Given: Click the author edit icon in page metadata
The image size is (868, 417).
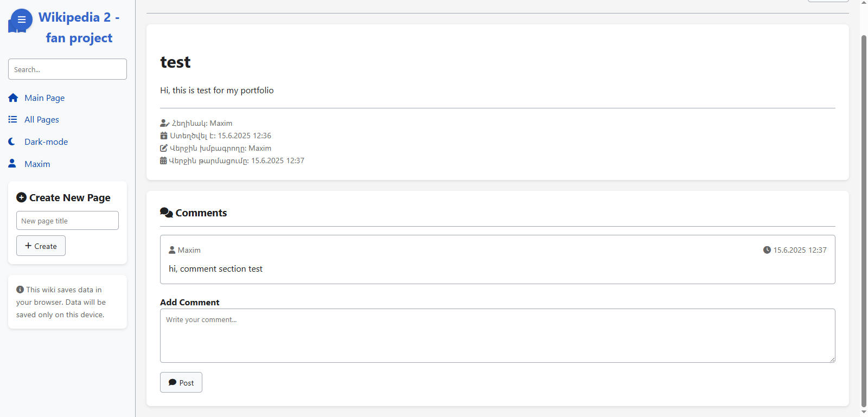Looking at the screenshot, I should pyautogui.click(x=165, y=123).
